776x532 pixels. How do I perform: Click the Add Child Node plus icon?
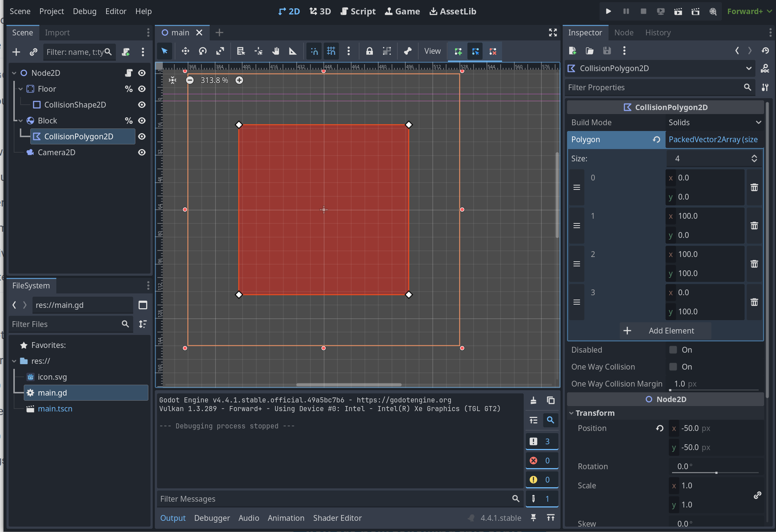pos(16,52)
